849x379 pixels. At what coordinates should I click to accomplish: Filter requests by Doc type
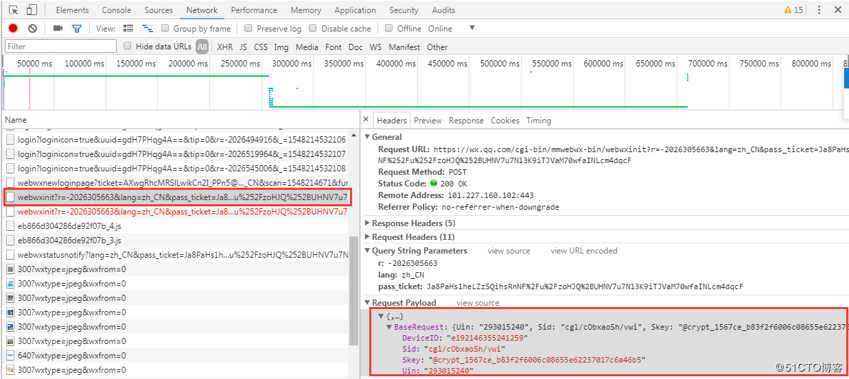(355, 47)
